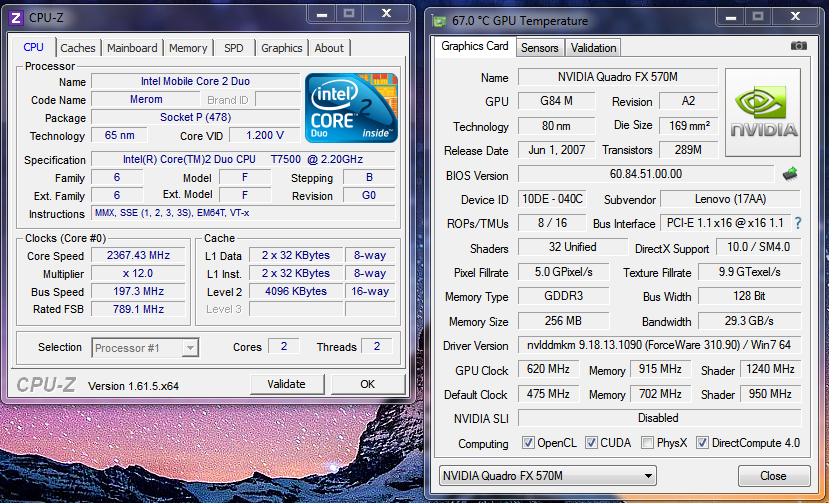Open the Memory tab in CPU-Z
This screenshot has width=829, height=503.
click(188, 48)
